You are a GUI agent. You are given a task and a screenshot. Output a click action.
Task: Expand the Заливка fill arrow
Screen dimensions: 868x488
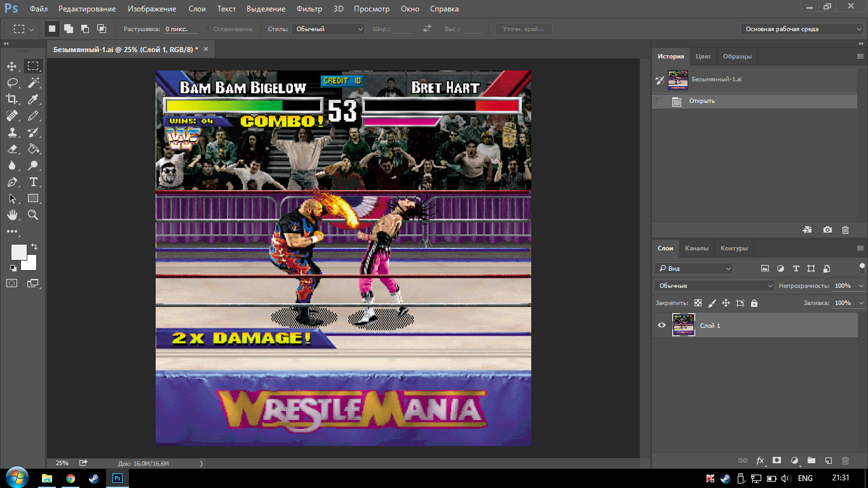[x=861, y=303]
